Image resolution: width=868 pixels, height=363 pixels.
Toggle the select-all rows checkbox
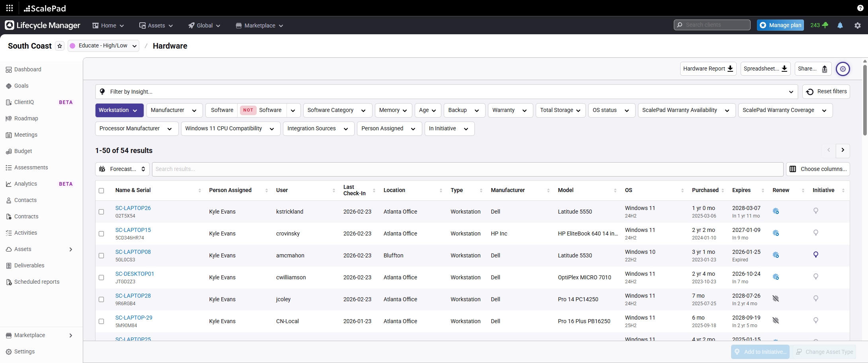pyautogui.click(x=101, y=190)
